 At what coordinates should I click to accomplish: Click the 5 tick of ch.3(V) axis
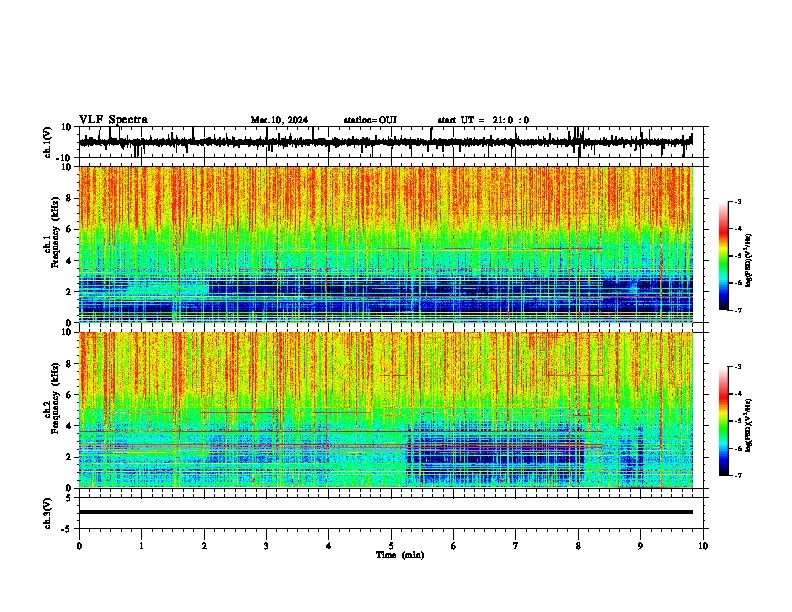70,498
